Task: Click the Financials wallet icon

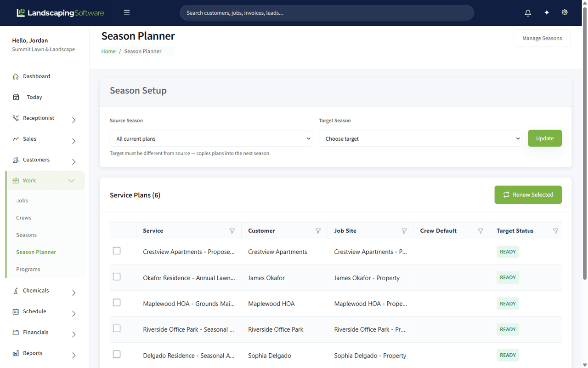Action: [x=16, y=332]
